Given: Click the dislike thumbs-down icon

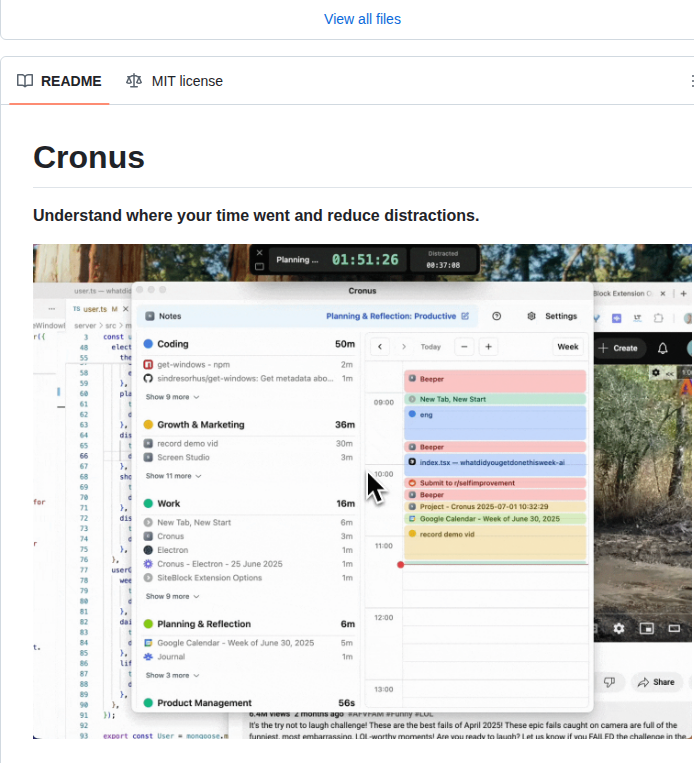Looking at the screenshot, I should 609,682.
